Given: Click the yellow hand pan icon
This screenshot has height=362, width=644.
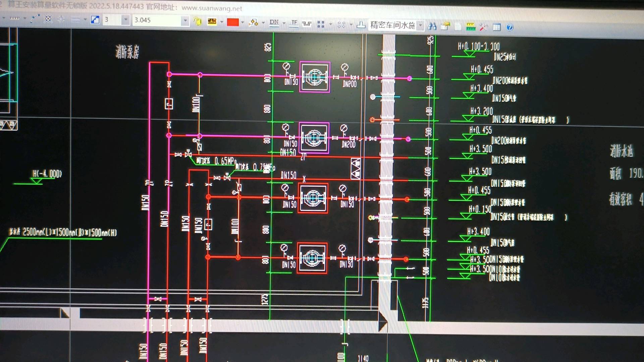Looking at the screenshot, I should coord(197,21).
